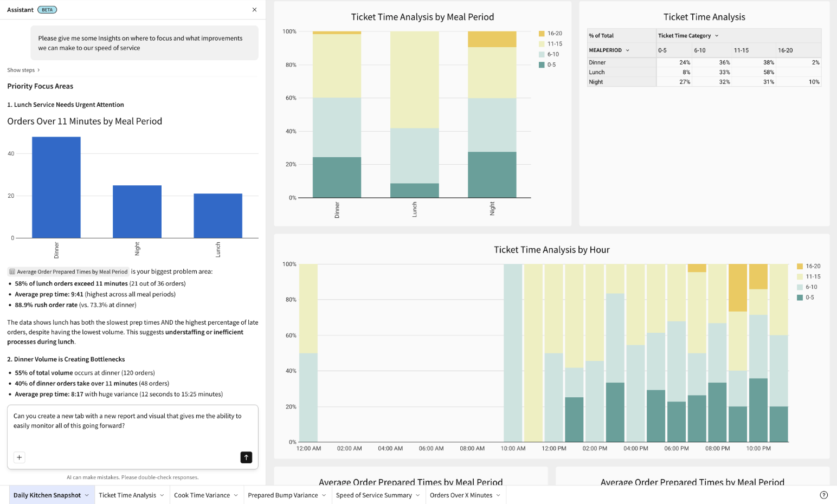Open Cook Time Variance tab menu arrow

point(236,495)
